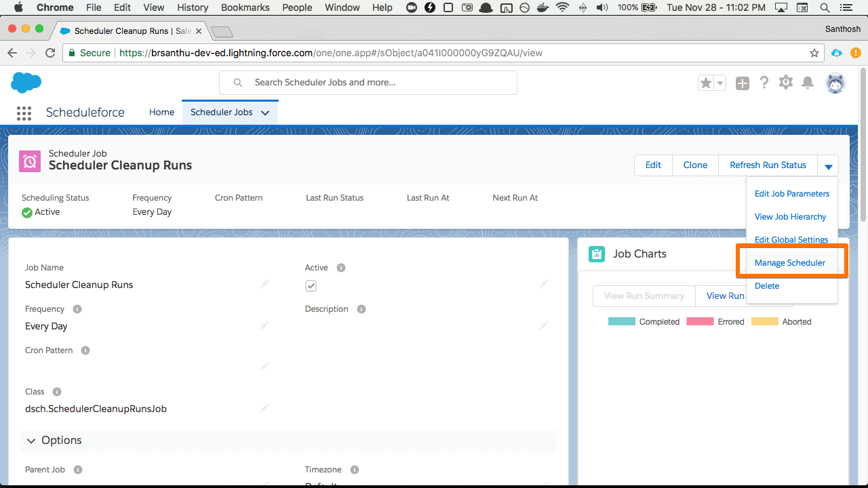
Task: Open the App Launcher grid icon
Action: pos(24,113)
